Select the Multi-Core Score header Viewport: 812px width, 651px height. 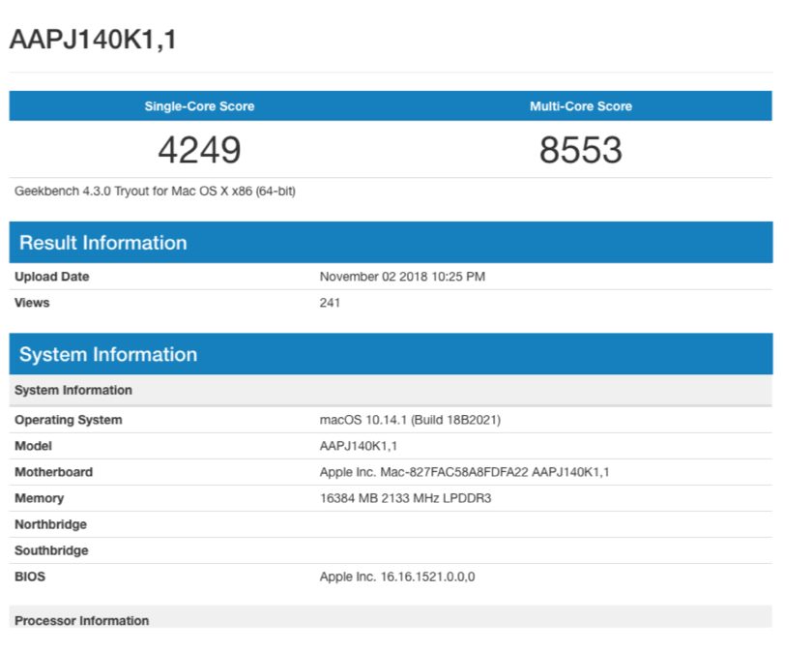pyautogui.click(x=580, y=106)
